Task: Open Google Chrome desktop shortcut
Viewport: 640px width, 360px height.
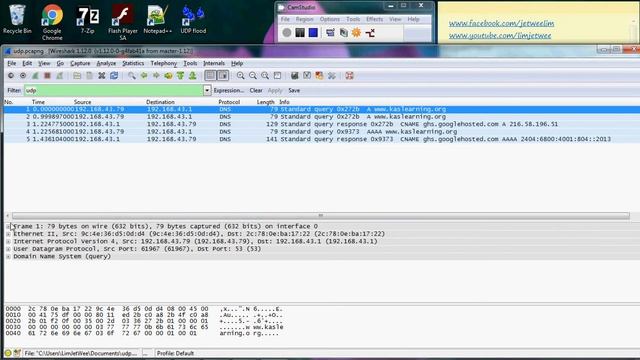Action: (52, 22)
